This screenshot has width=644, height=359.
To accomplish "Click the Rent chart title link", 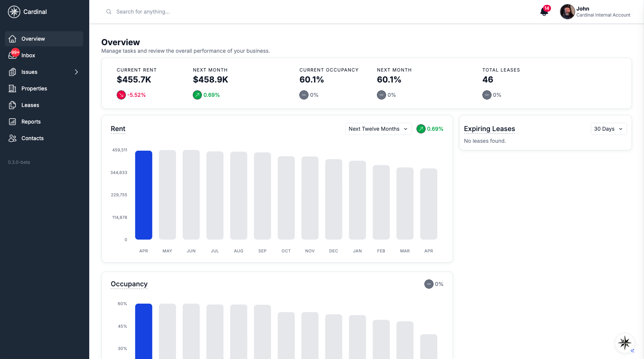I will point(118,129).
